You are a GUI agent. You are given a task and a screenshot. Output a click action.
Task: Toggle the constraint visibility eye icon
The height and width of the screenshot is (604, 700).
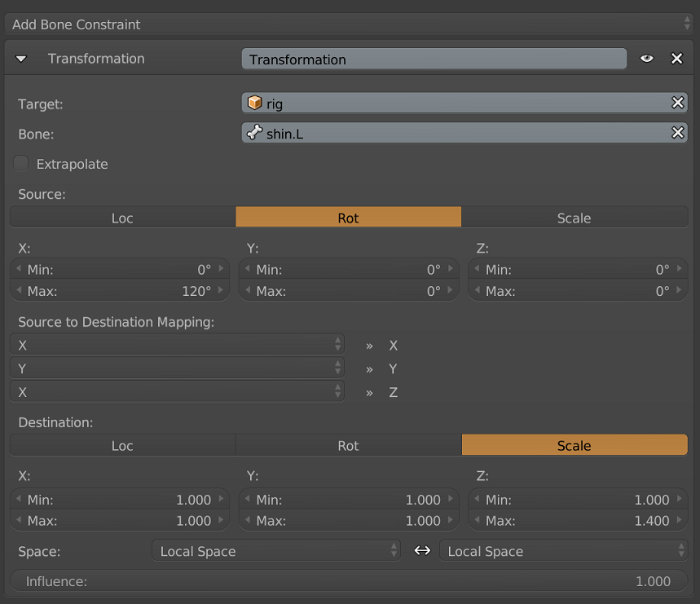click(646, 59)
